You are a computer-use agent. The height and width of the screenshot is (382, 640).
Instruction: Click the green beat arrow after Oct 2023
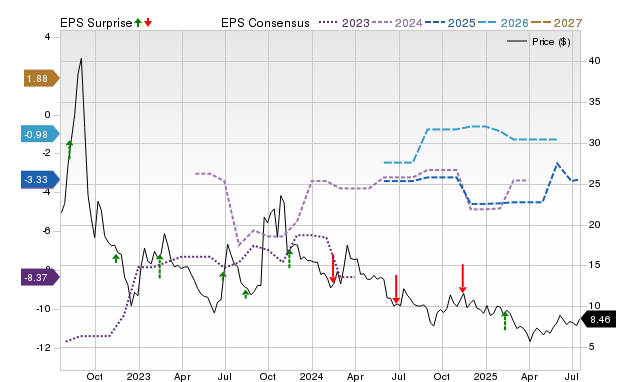point(289,259)
